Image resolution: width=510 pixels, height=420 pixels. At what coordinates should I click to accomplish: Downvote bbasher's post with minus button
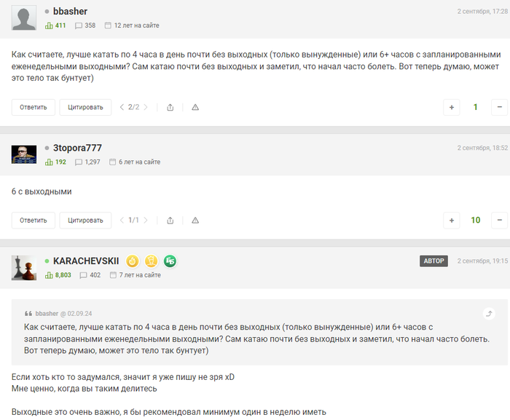(x=500, y=107)
